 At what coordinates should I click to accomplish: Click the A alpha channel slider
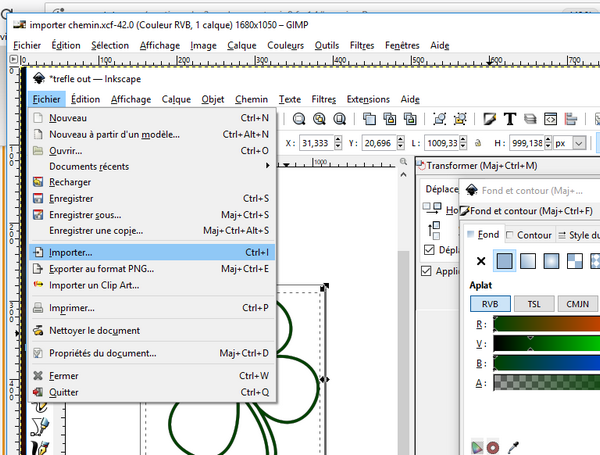(546, 383)
